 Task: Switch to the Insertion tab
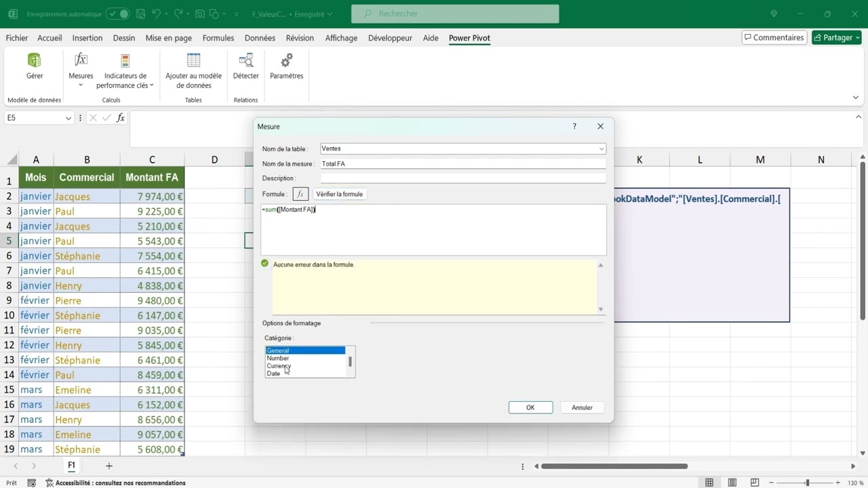87,38
